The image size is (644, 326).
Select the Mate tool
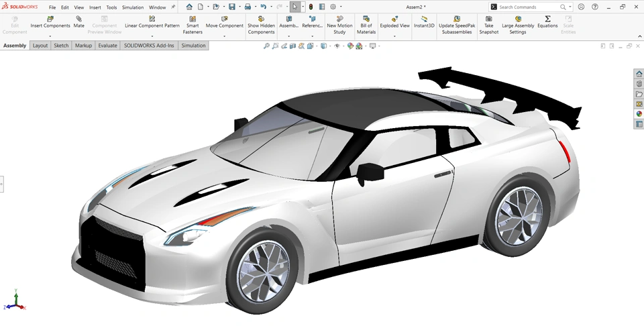[x=79, y=19]
